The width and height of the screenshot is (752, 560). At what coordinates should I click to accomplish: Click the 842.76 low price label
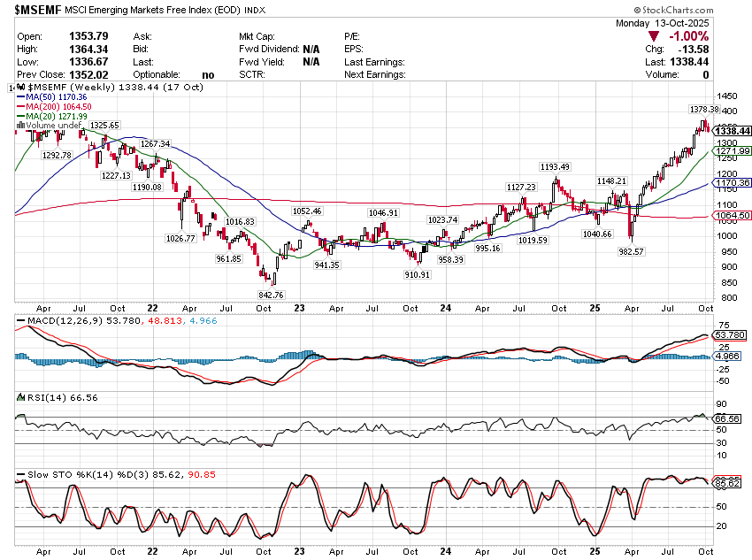click(269, 295)
